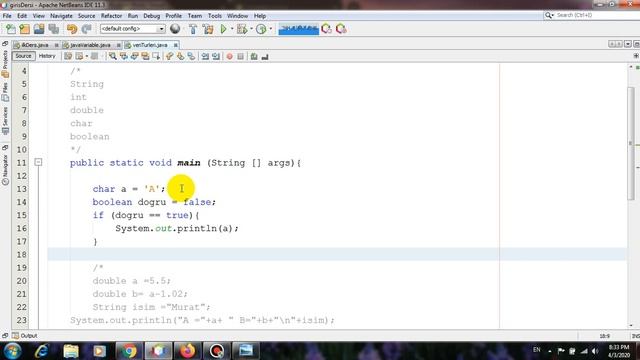Image resolution: width=640 pixels, height=360 pixels.
Task: Click the greyed Redo arrow icon
Action: [x=86, y=29]
